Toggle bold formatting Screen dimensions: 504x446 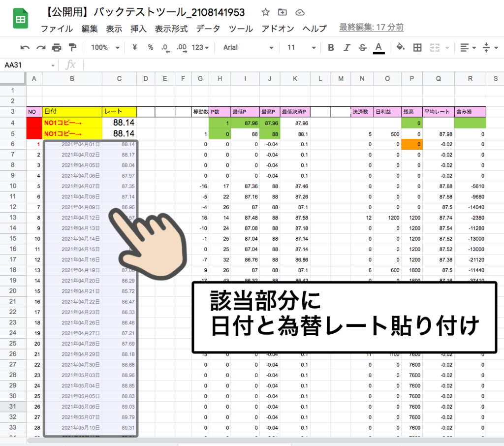[330, 47]
